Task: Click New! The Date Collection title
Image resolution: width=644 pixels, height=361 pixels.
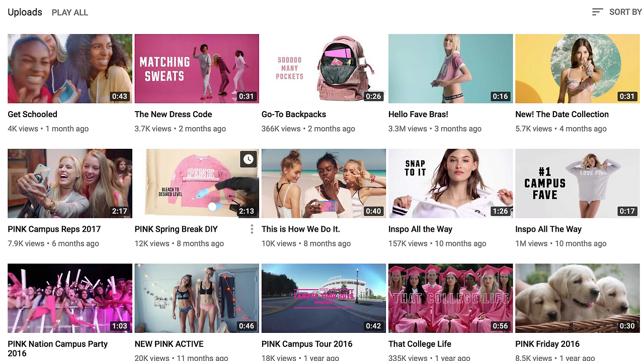Action: pos(562,115)
